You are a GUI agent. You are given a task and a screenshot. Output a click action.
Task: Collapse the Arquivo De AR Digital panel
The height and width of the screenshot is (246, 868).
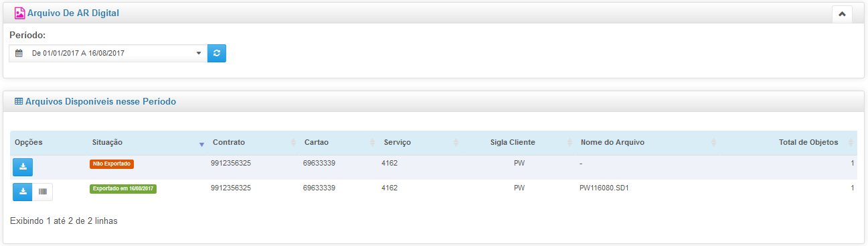[x=841, y=13]
